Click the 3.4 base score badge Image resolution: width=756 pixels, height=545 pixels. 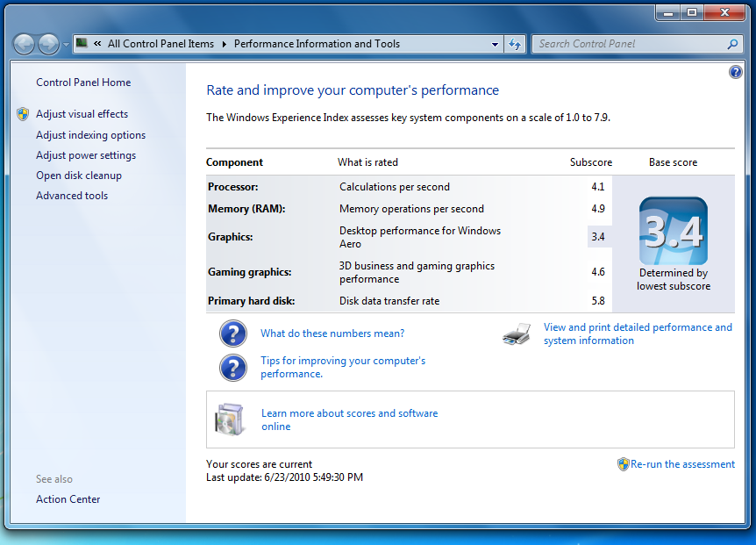click(673, 231)
